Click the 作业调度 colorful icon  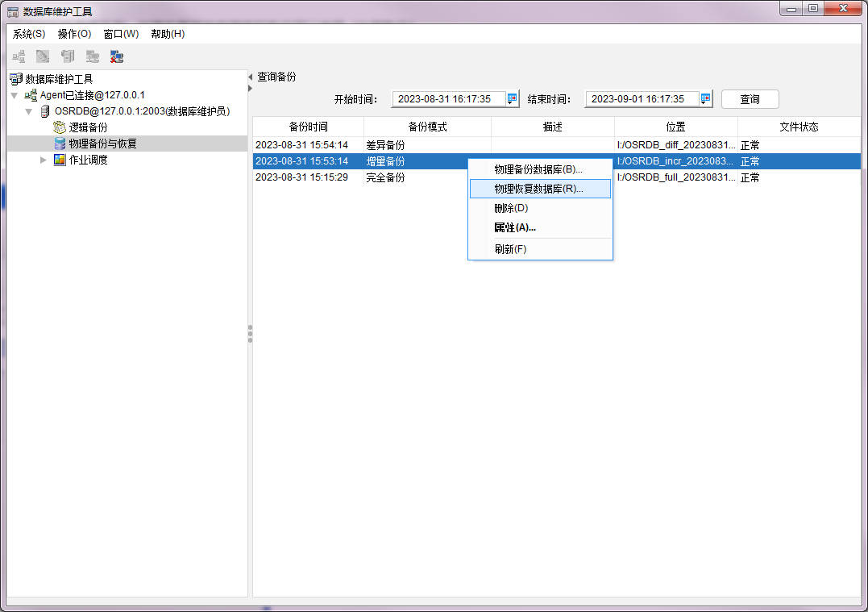point(60,160)
